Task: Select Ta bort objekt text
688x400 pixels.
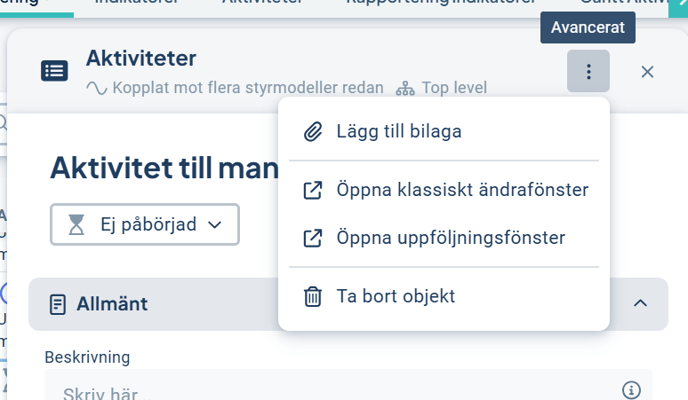Action: click(x=396, y=296)
